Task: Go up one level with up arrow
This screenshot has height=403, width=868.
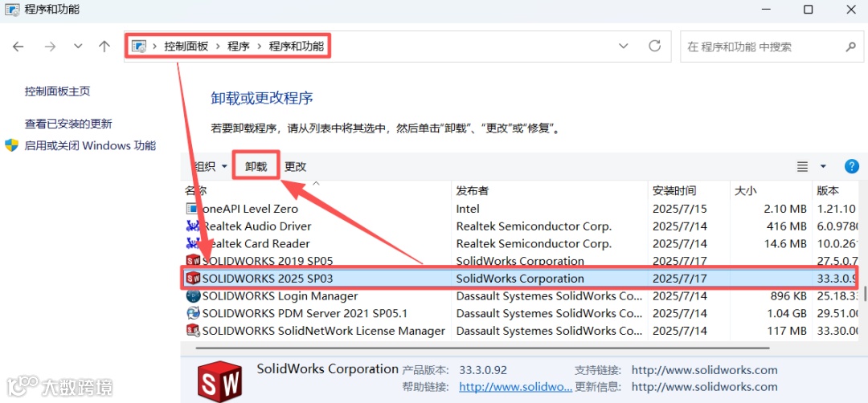Action: click(104, 47)
